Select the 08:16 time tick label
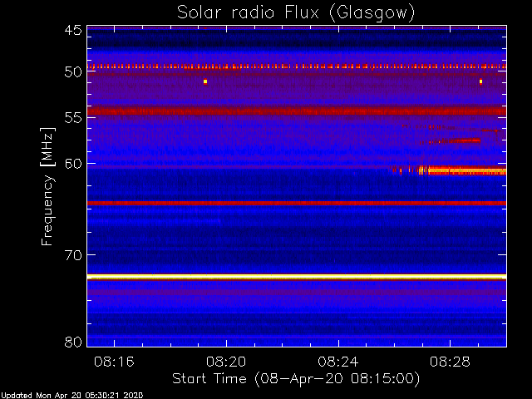 [114, 362]
